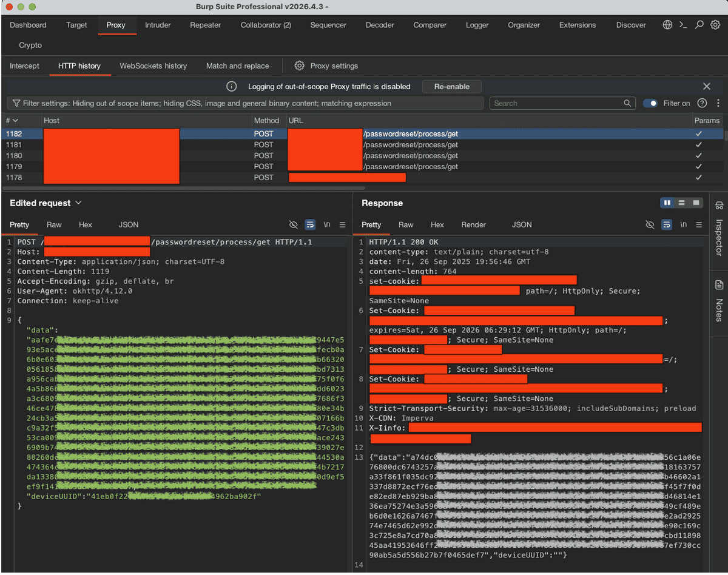Click the Re-enable button

click(x=452, y=86)
